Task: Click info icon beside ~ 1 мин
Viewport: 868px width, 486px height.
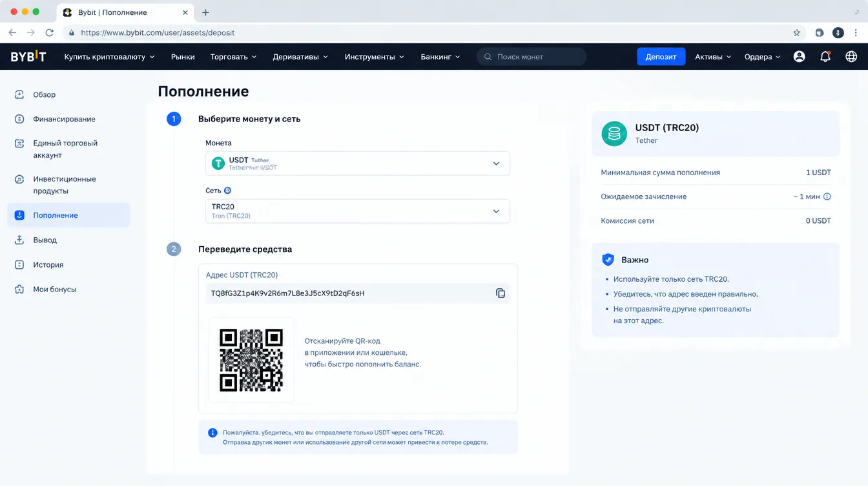Action: tap(827, 196)
